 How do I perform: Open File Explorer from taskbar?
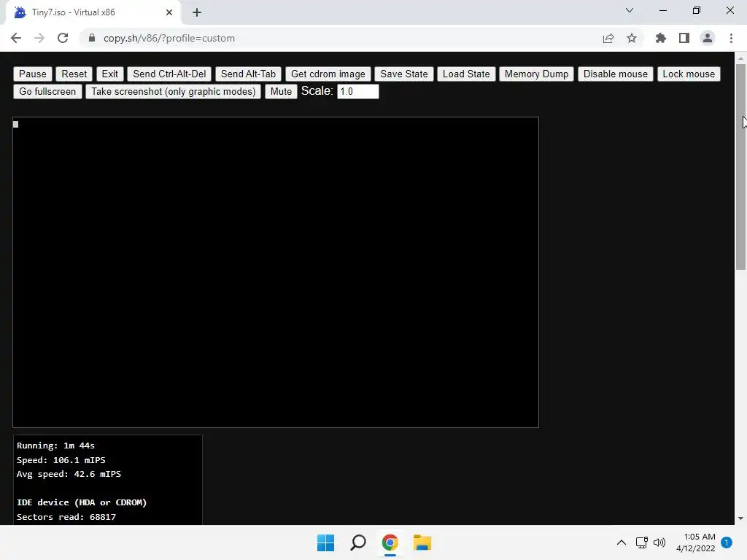point(422,542)
